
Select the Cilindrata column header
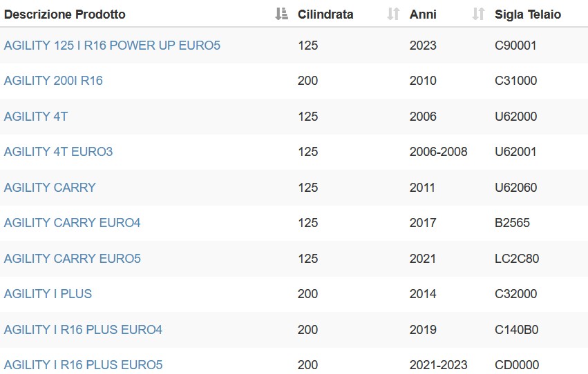point(325,14)
